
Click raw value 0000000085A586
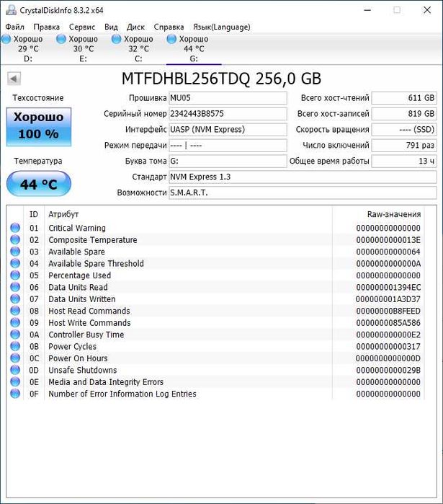(388, 323)
